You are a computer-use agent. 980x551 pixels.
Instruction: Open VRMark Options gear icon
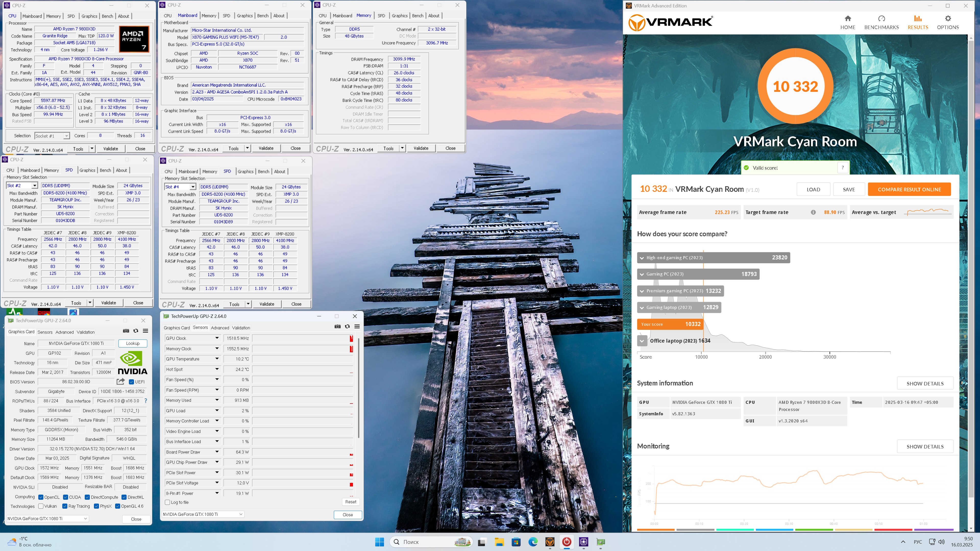pos(948,18)
